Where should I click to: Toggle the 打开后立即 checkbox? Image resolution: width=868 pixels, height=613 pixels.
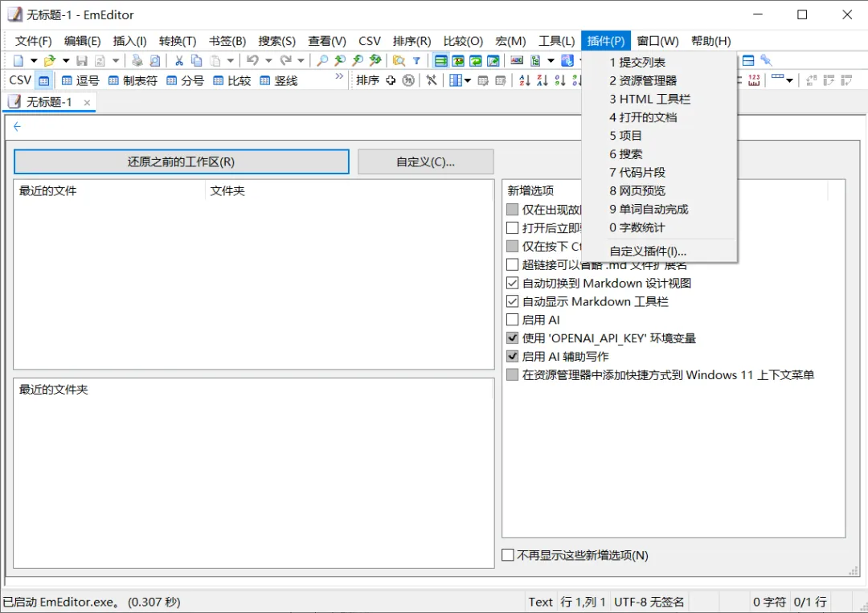point(512,228)
